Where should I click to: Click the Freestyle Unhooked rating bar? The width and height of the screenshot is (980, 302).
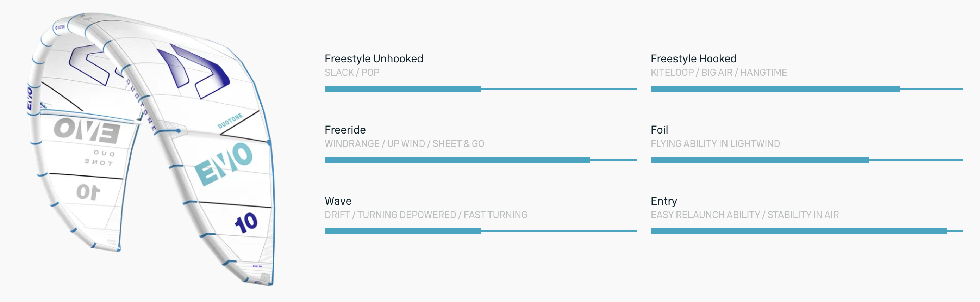[480, 89]
